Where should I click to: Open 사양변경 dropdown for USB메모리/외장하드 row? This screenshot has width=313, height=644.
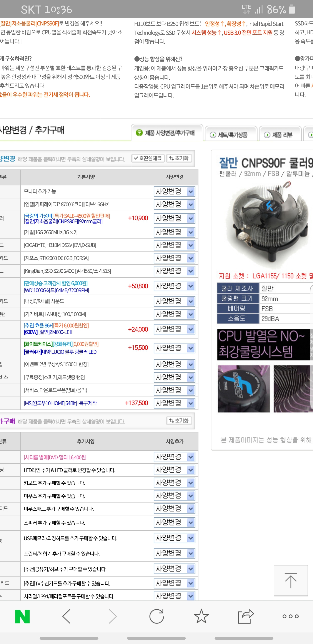[x=174, y=538]
